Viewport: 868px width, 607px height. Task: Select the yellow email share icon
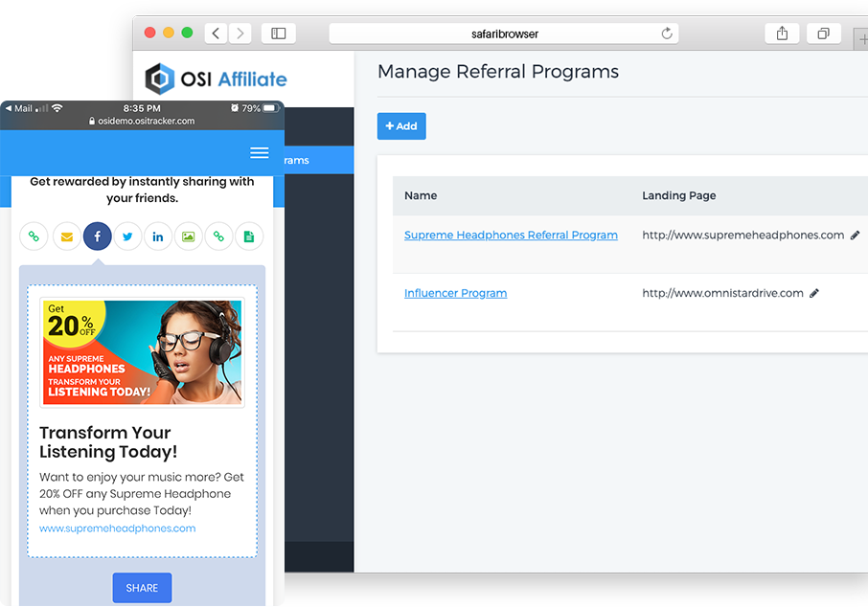pos(66,236)
